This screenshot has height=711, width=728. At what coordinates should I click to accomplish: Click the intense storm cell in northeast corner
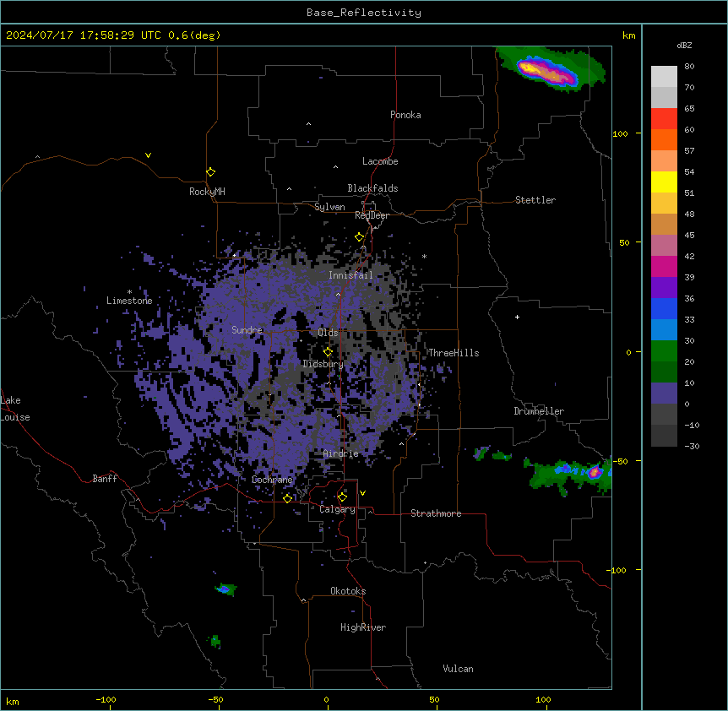pos(549,71)
